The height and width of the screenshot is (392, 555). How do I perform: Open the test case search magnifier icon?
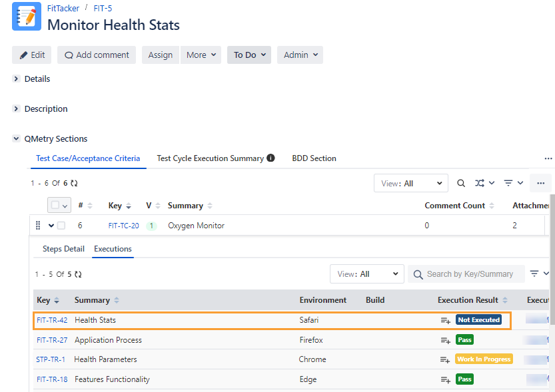(461, 183)
